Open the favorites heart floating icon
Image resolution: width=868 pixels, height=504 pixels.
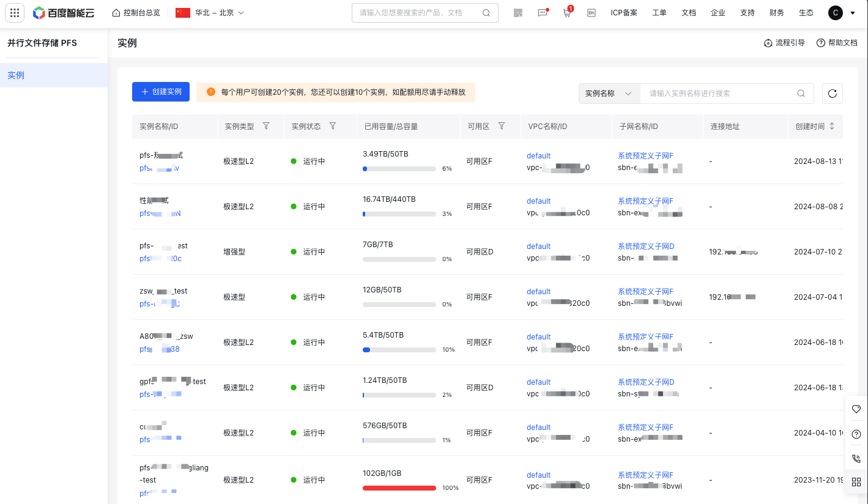(x=856, y=409)
